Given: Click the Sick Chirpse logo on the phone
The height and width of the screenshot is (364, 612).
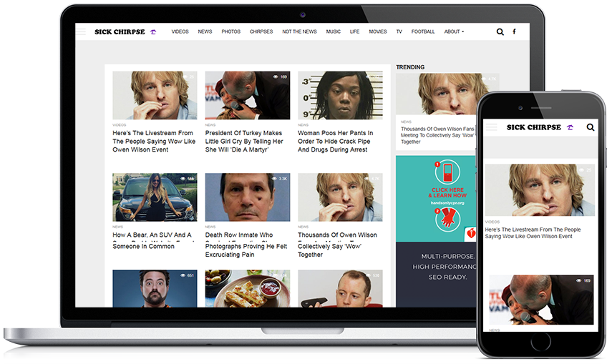Looking at the screenshot, I should point(534,127).
